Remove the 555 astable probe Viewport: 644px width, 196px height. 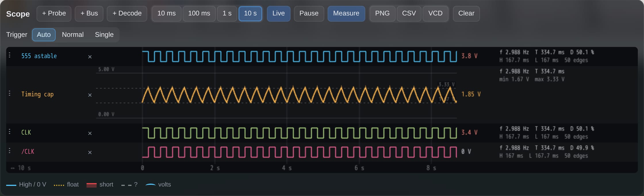(x=90, y=57)
